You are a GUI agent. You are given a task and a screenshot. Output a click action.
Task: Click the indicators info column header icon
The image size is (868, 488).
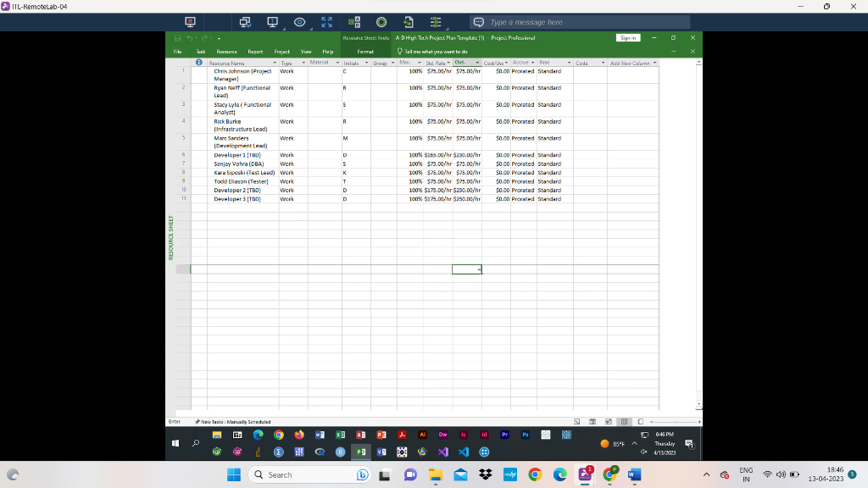tap(198, 63)
